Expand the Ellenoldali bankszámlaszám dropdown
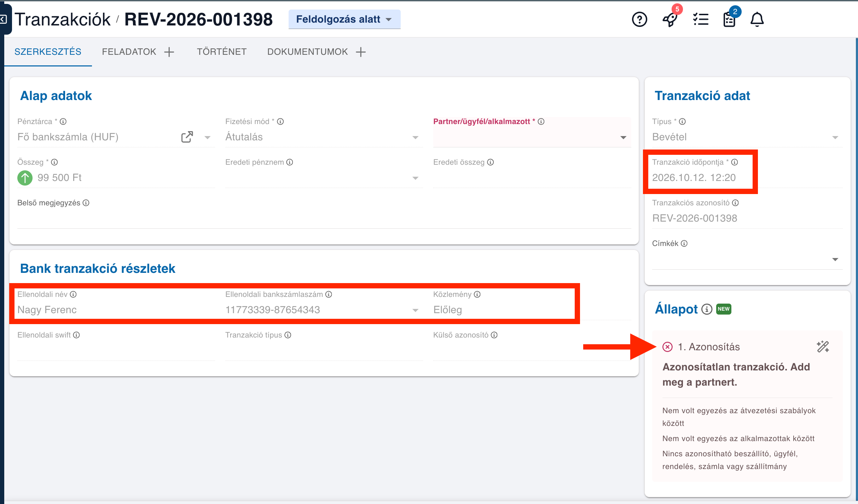This screenshot has height=504, width=858. (416, 310)
